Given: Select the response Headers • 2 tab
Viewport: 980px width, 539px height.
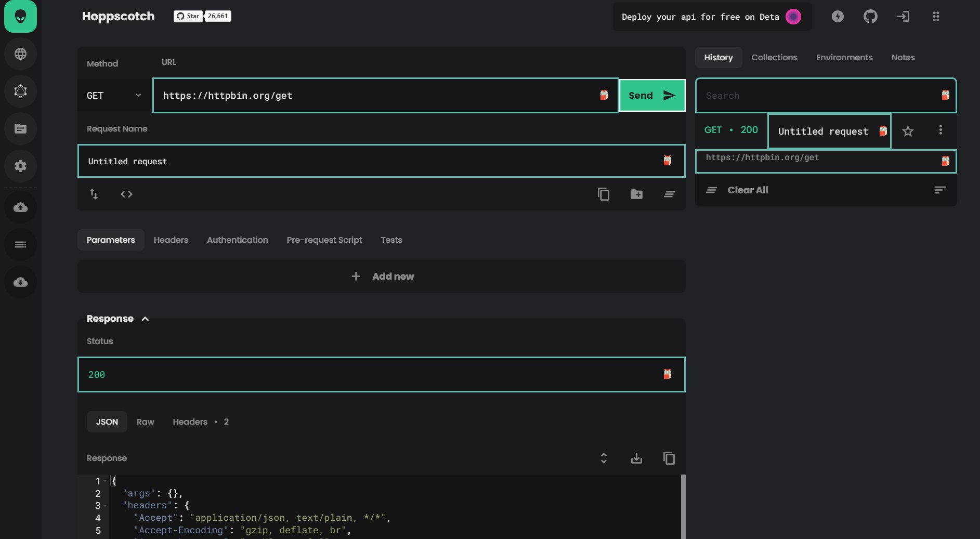Looking at the screenshot, I should 201,422.
